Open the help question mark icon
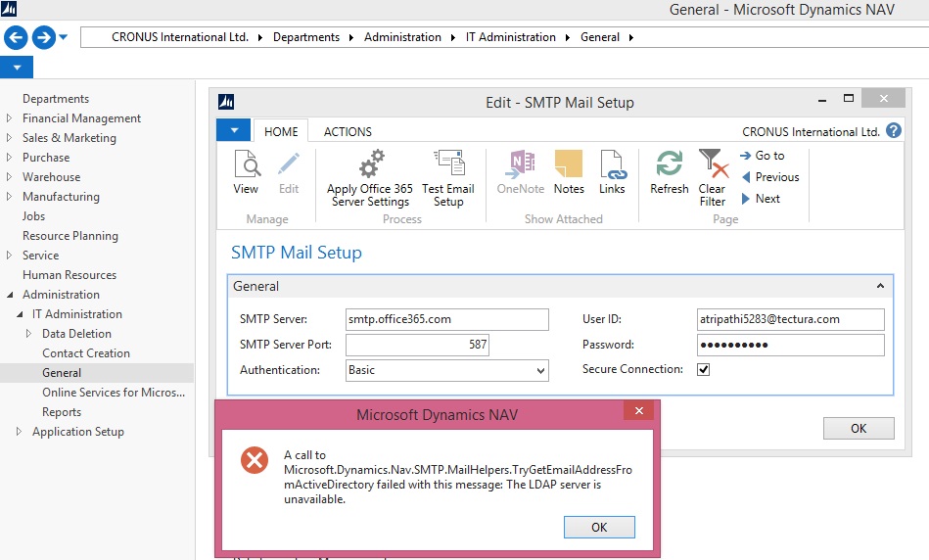The height and width of the screenshot is (560, 929). point(893,130)
